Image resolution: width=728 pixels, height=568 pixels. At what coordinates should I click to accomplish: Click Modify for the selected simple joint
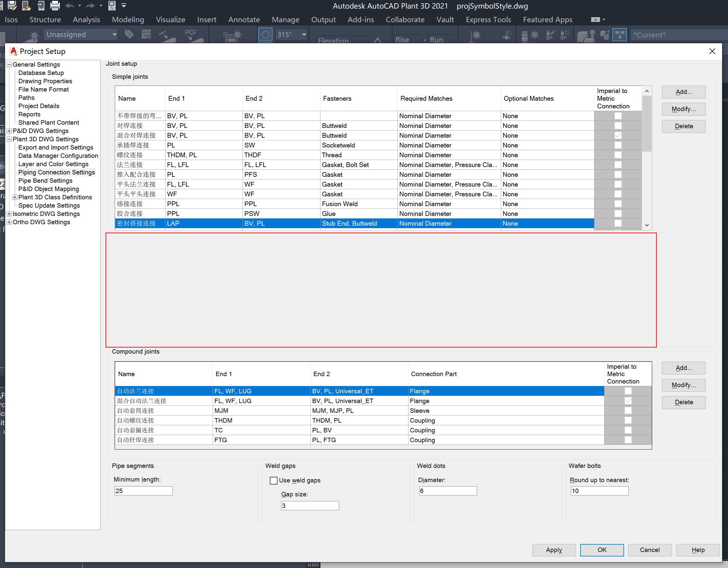(683, 109)
